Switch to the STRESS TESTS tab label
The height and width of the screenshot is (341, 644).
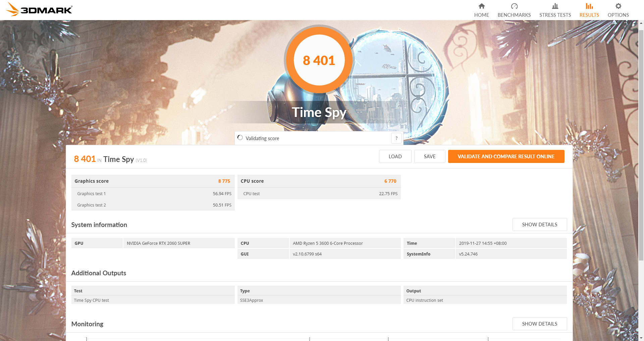(x=555, y=15)
